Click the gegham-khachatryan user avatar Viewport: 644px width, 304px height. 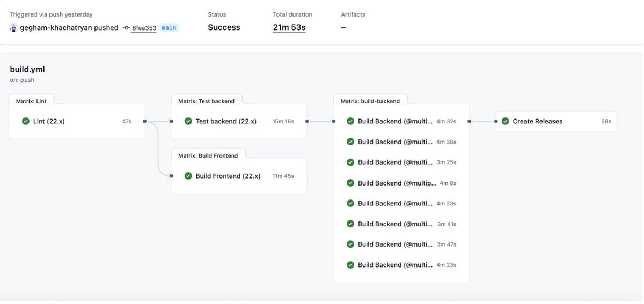[x=14, y=28]
